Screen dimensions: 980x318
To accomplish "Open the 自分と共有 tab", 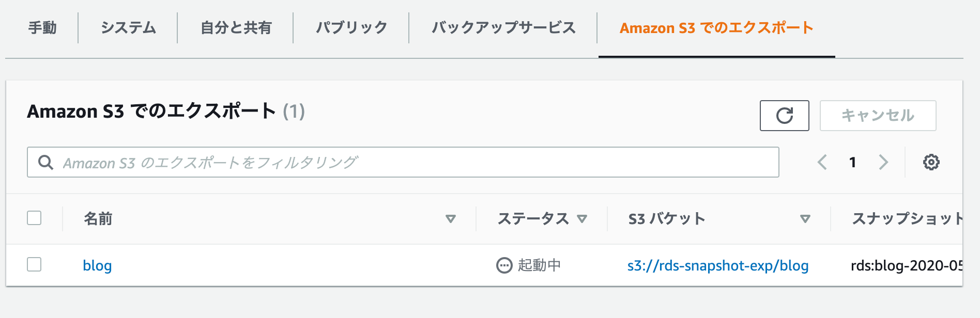I will tap(236, 28).
